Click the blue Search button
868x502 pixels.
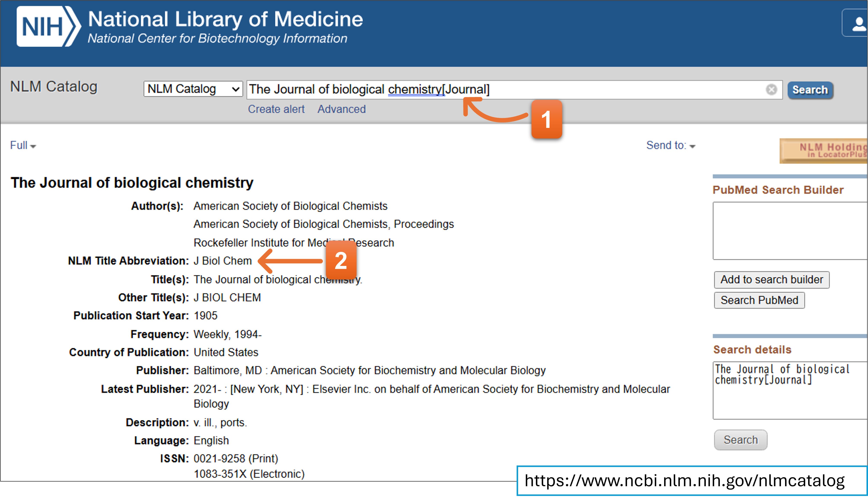click(x=810, y=90)
